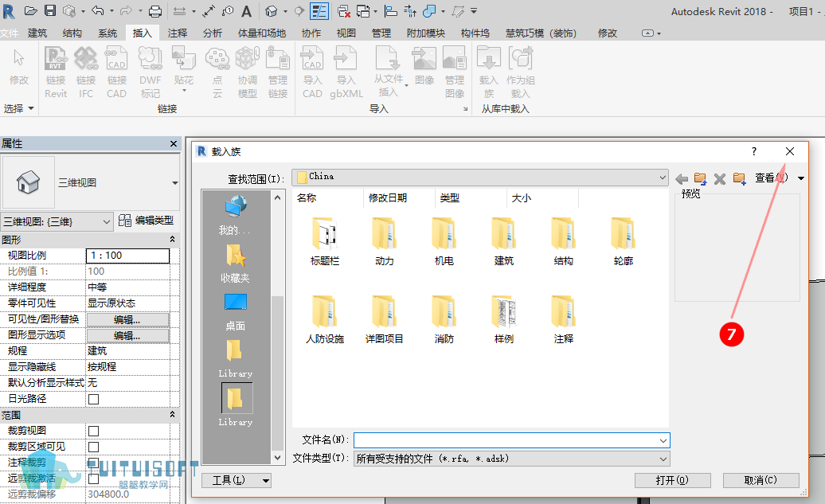The width and height of the screenshot is (825, 504).
Task: Toggle 裁剪区域可见 checkbox
Action: (x=94, y=447)
